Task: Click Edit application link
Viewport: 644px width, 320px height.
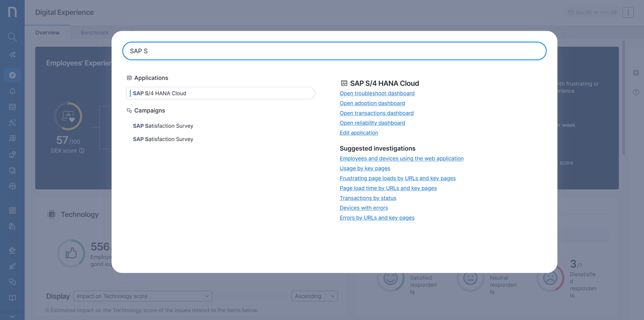Action: point(358,133)
